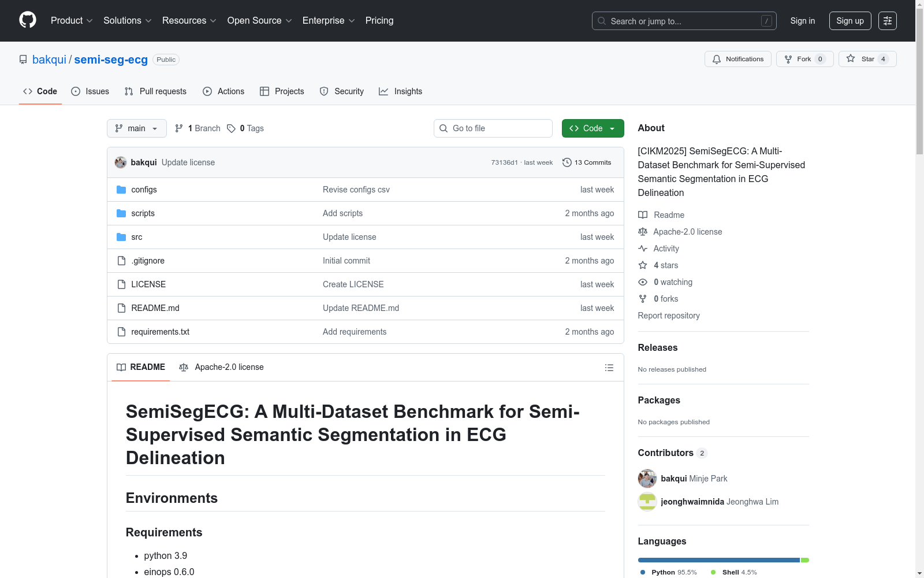Open bakqui owner profile link
Image resolution: width=924 pixels, height=578 pixels.
pyautogui.click(x=49, y=60)
